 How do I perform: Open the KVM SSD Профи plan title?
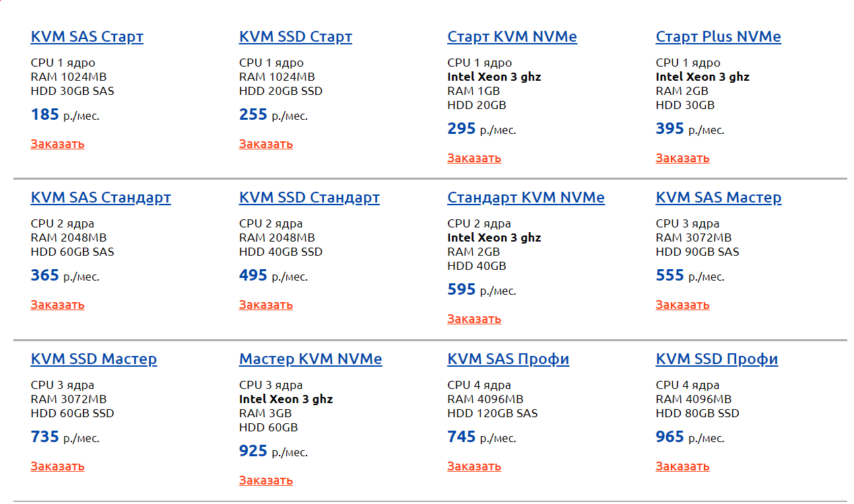(x=717, y=359)
